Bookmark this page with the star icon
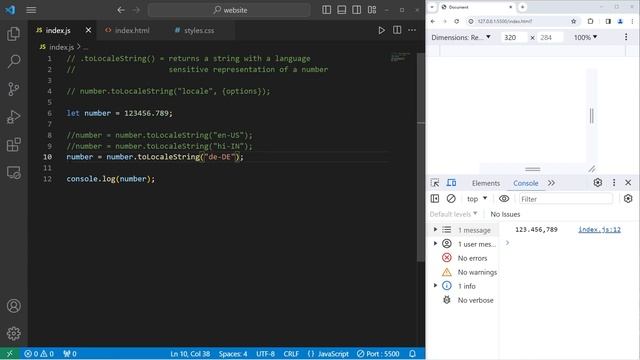Screen dimensions: 640x360 [573, 21]
